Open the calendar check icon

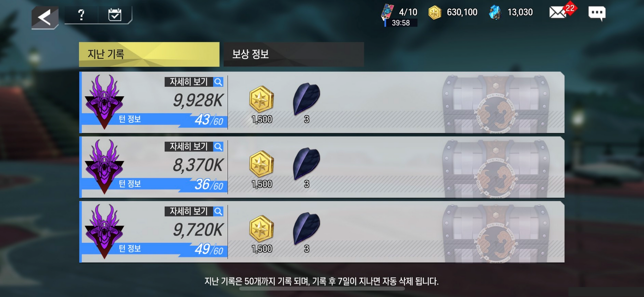click(115, 15)
